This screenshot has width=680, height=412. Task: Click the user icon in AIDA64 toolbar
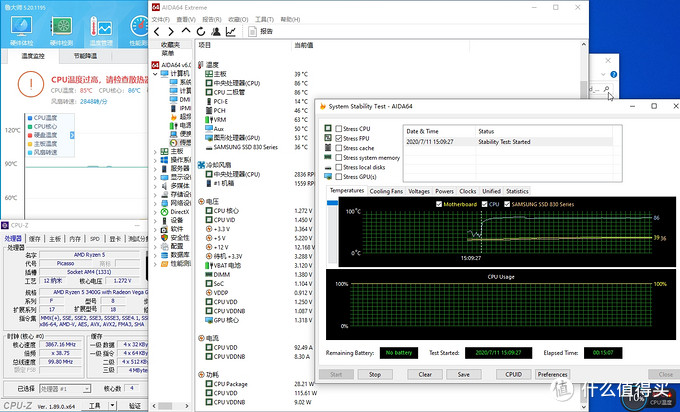[216, 31]
